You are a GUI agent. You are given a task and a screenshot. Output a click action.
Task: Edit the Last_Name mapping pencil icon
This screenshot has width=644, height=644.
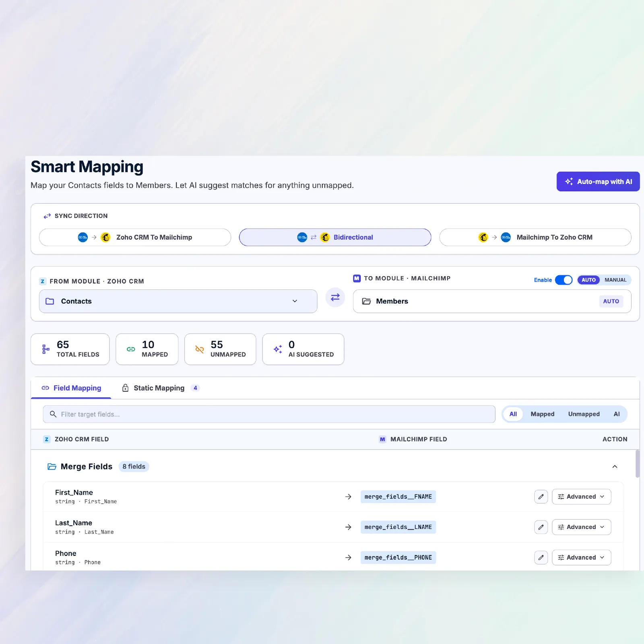click(x=541, y=527)
